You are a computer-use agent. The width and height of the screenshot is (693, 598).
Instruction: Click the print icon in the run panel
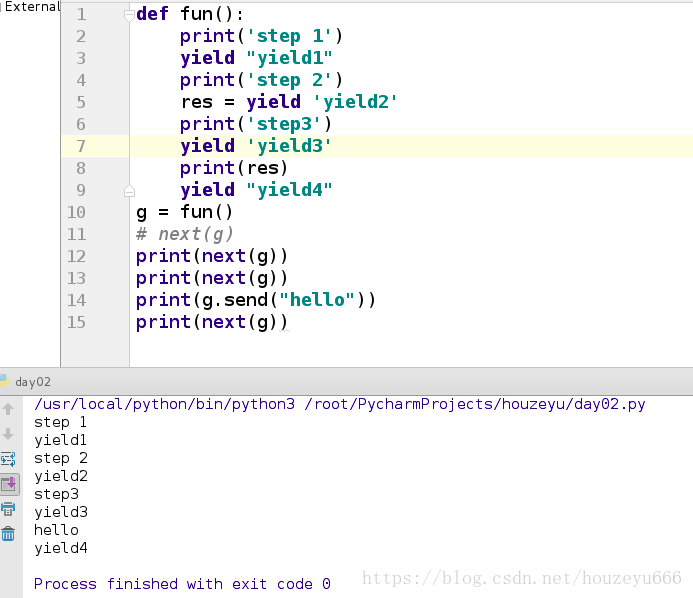[8, 509]
